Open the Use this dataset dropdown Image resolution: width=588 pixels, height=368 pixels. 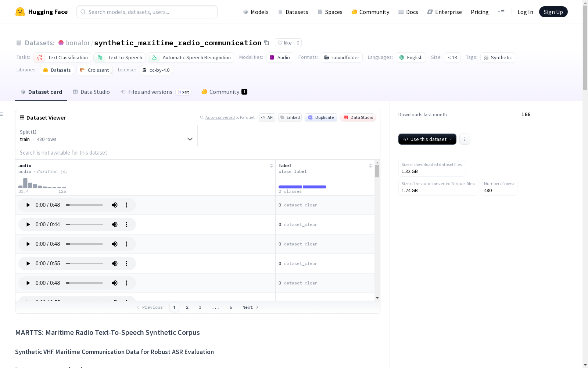pos(427,139)
